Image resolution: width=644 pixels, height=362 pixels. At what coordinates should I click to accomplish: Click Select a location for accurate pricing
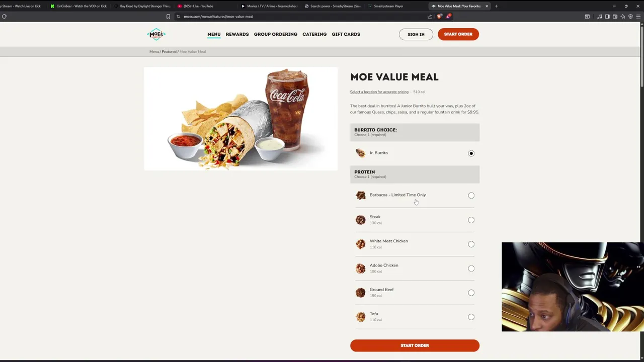coord(379,92)
